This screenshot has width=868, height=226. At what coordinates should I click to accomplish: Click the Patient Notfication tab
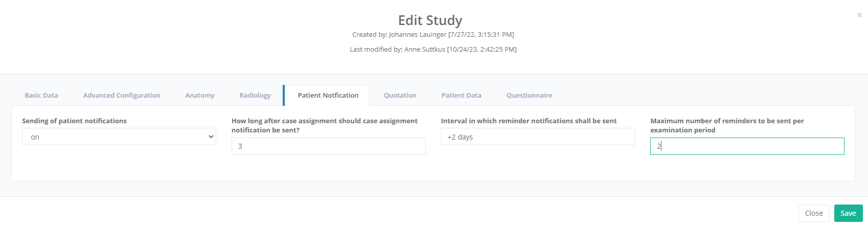(x=328, y=96)
